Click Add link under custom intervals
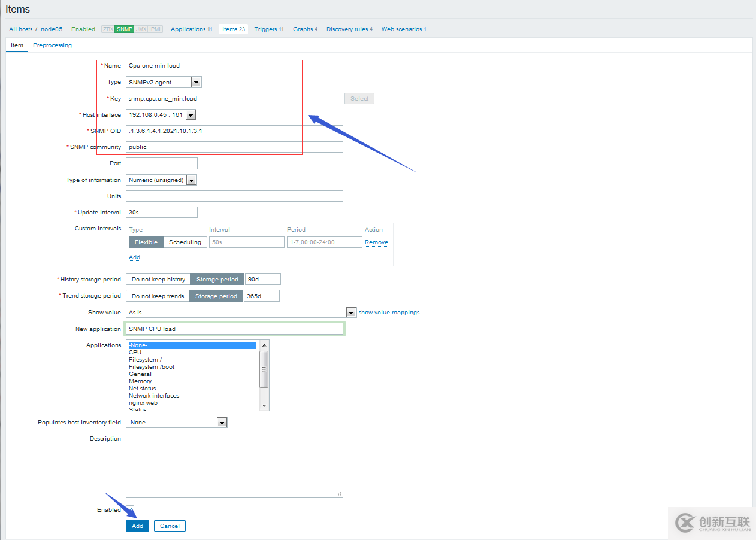 tap(134, 257)
